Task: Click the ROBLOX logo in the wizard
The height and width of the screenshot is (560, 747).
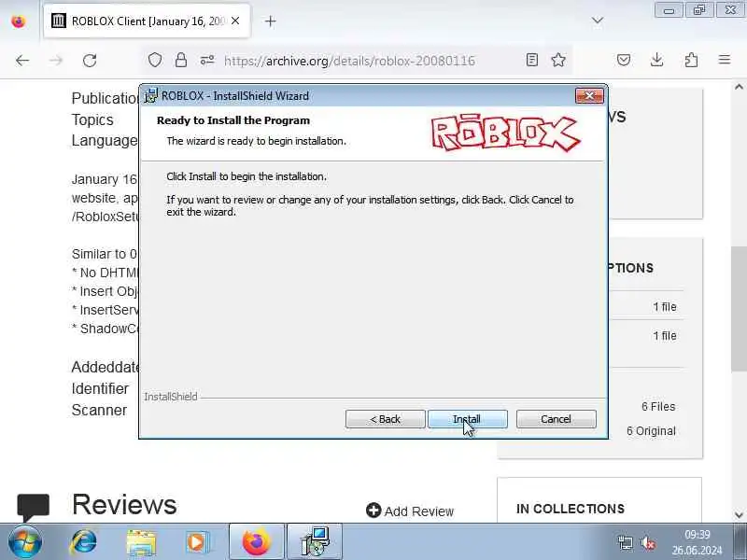Action: click(505, 133)
